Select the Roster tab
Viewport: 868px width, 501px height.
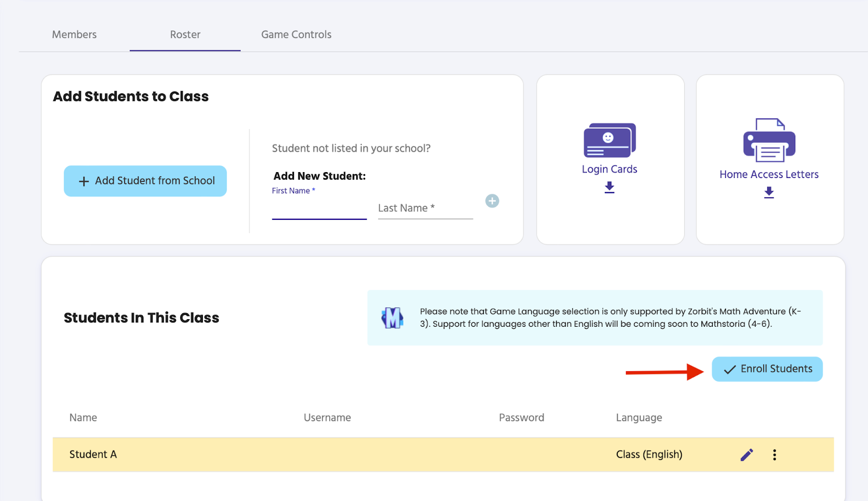[185, 34]
